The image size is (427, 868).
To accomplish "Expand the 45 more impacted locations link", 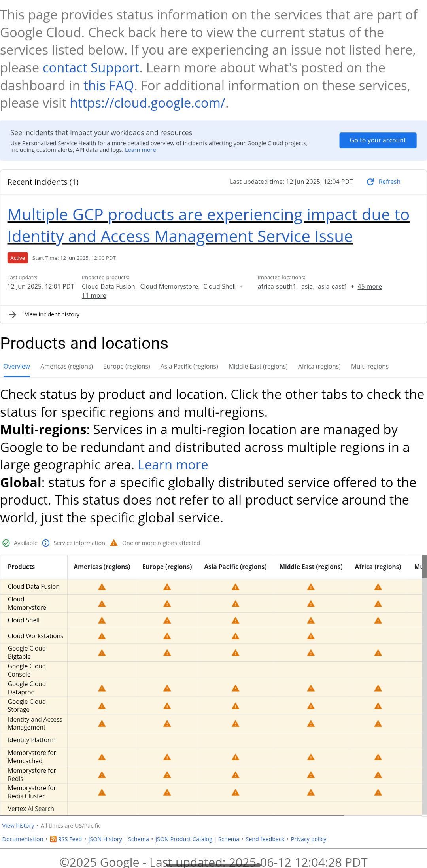I will point(369,286).
